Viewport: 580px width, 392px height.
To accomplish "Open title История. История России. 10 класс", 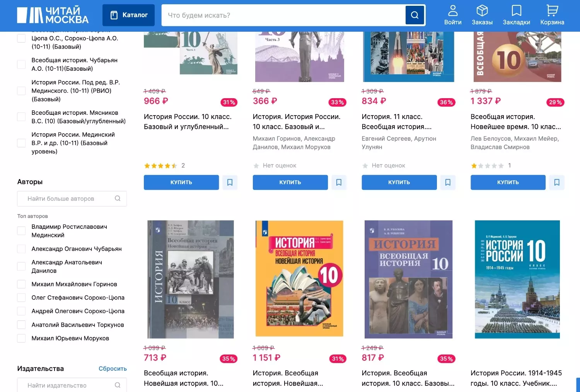I will 297,122.
